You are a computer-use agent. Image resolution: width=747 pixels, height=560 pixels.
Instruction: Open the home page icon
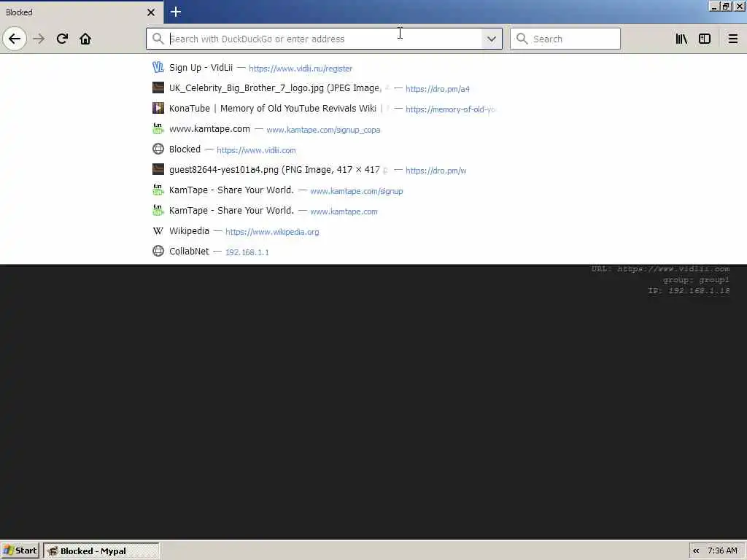85,39
